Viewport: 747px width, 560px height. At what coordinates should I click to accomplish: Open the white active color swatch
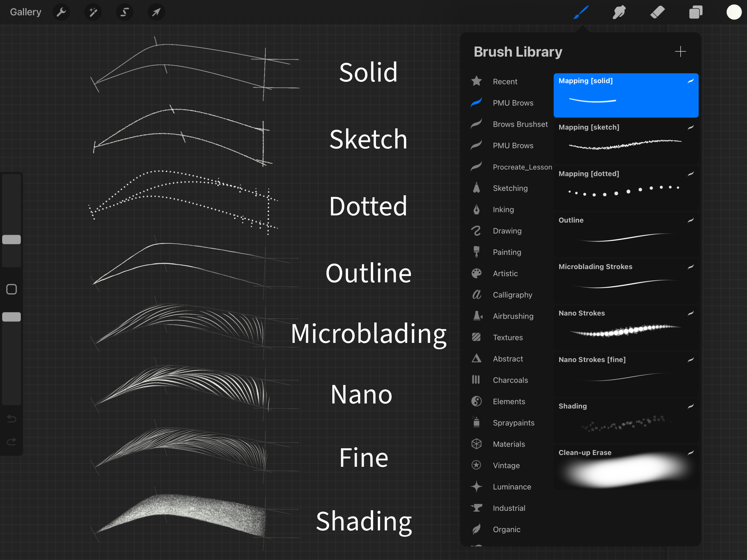tap(734, 13)
